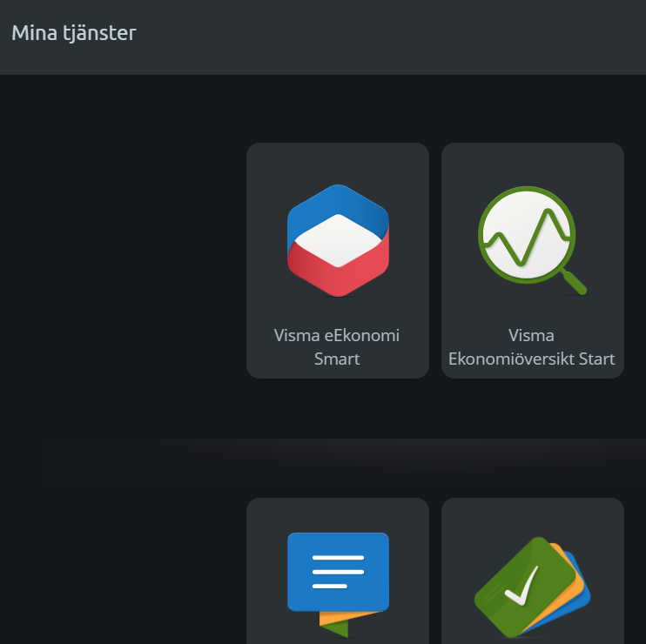Click the Visma Ekonomiöversikt Start label
Image resolution: width=646 pixels, height=644 pixels.
coord(531,346)
